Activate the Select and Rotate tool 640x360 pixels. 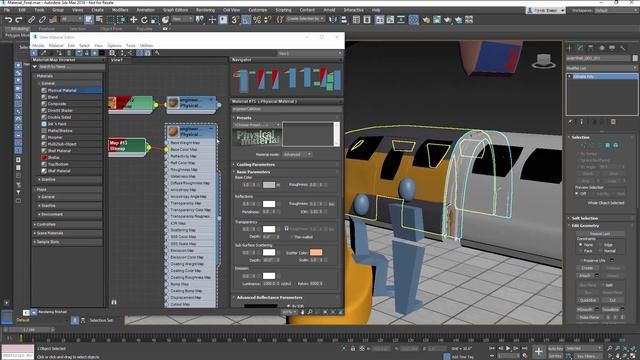pos(144,20)
